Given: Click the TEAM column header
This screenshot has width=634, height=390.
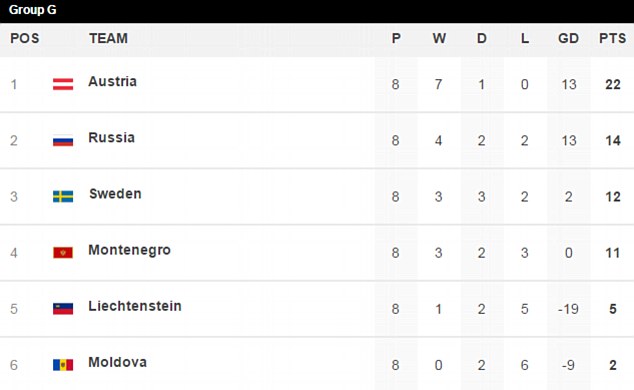Looking at the screenshot, I should click(108, 38).
